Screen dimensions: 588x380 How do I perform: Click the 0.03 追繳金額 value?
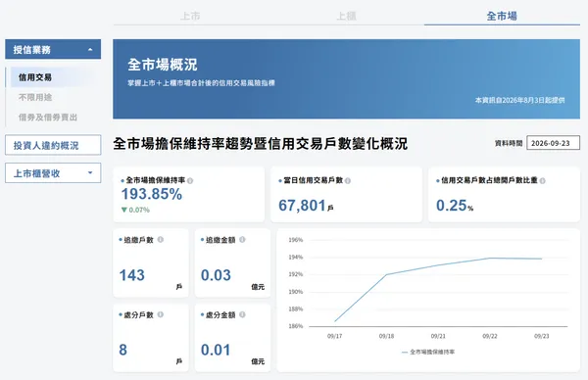coord(216,275)
